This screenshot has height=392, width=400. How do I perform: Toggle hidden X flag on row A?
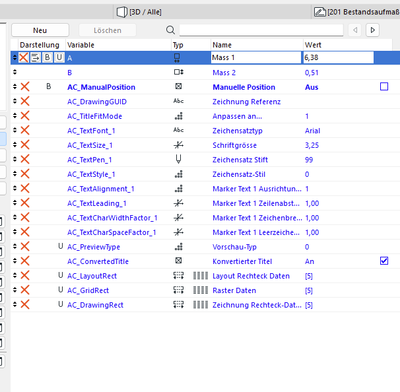coord(23,58)
